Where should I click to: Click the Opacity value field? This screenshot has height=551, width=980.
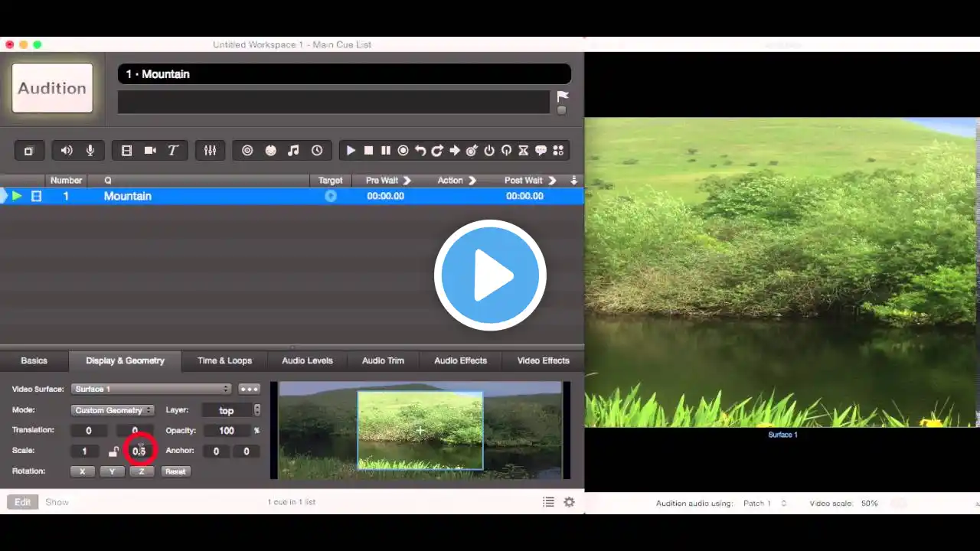coord(226,431)
